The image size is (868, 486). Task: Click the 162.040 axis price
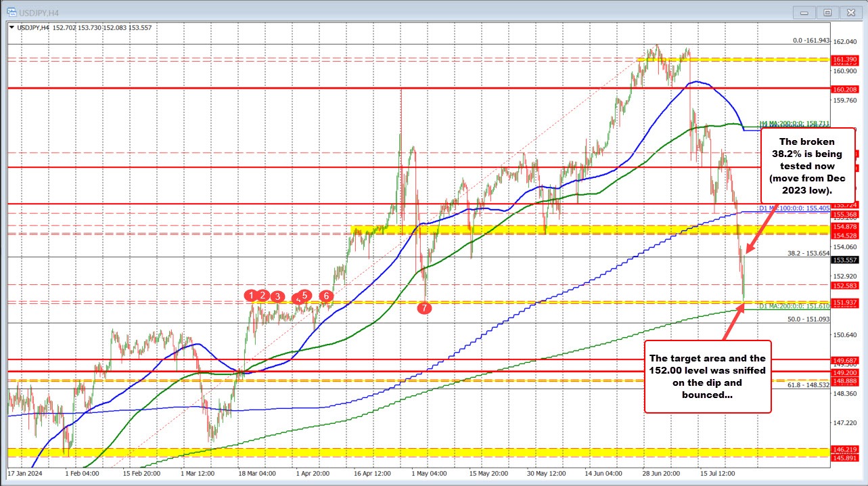(x=846, y=42)
